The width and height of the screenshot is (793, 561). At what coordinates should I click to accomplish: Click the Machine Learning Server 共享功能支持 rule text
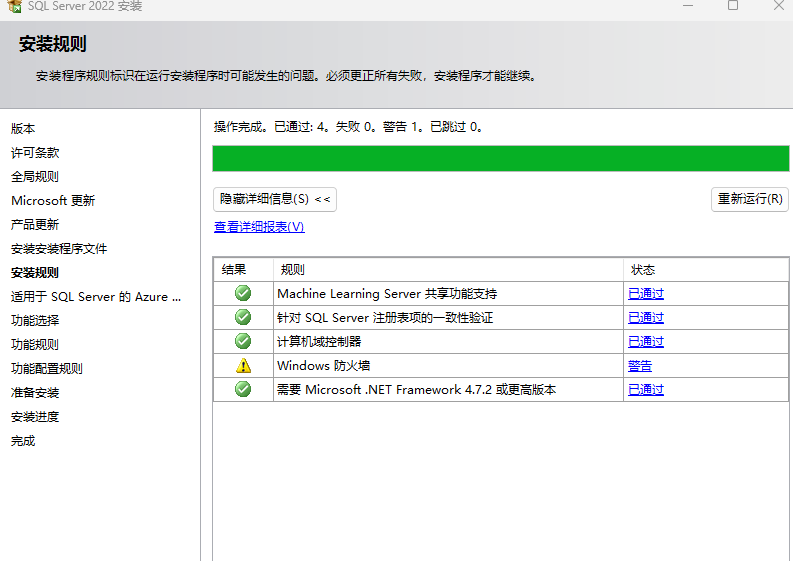pyautogui.click(x=387, y=293)
